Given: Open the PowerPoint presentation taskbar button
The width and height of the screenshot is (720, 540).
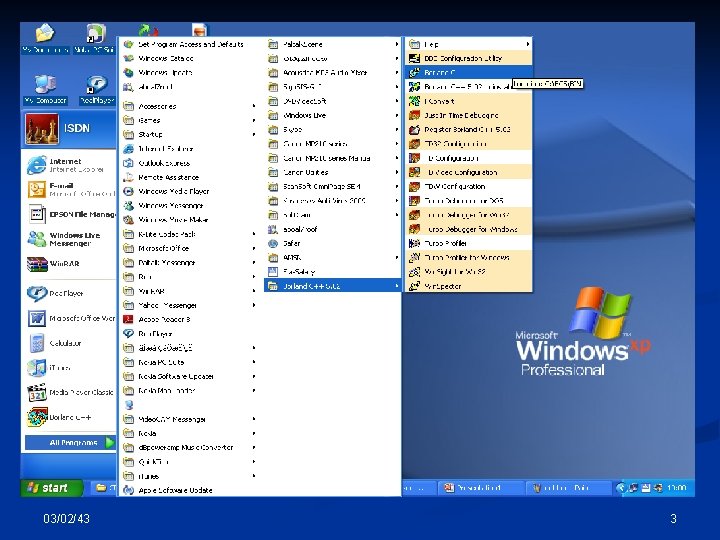Looking at the screenshot, I should tap(479, 488).
